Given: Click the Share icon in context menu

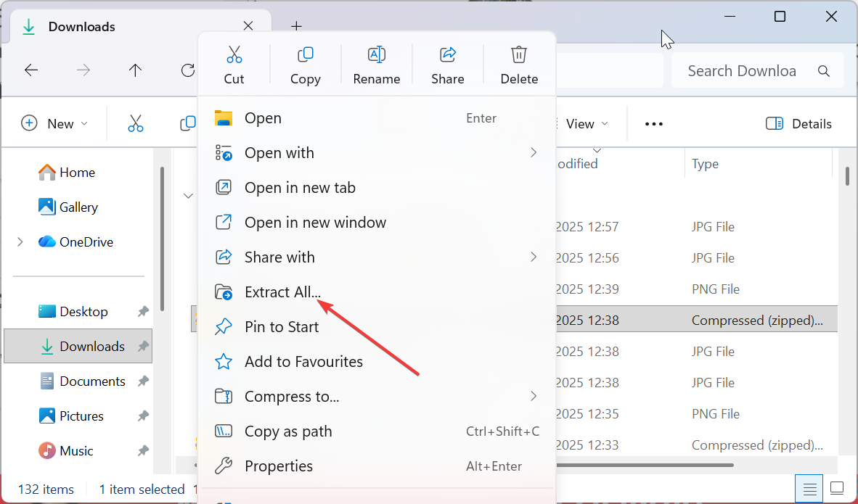Looking at the screenshot, I should tap(448, 55).
